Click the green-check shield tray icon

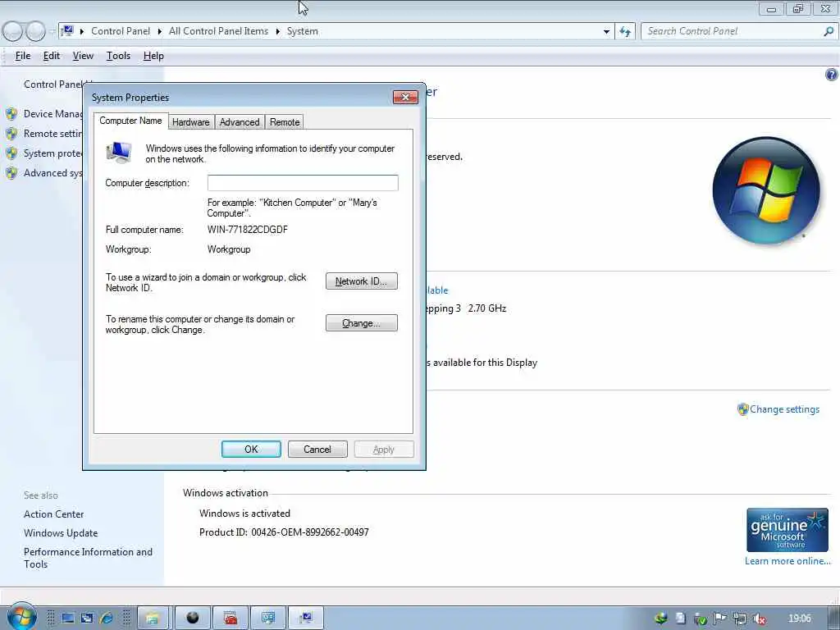(x=701, y=619)
